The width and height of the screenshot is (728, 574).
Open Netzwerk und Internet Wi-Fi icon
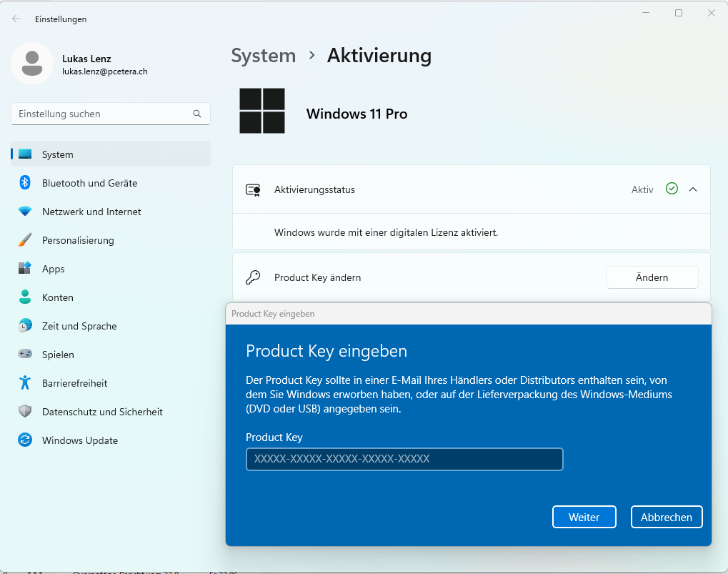click(x=25, y=212)
